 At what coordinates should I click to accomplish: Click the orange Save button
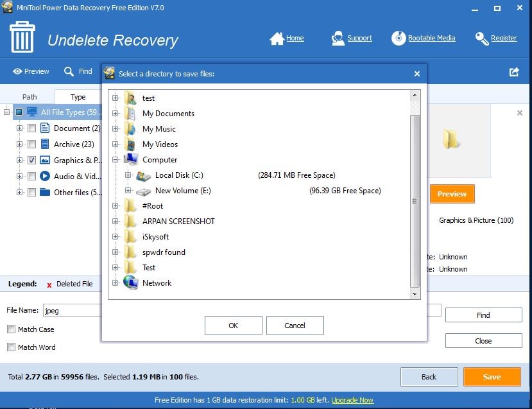click(x=492, y=377)
